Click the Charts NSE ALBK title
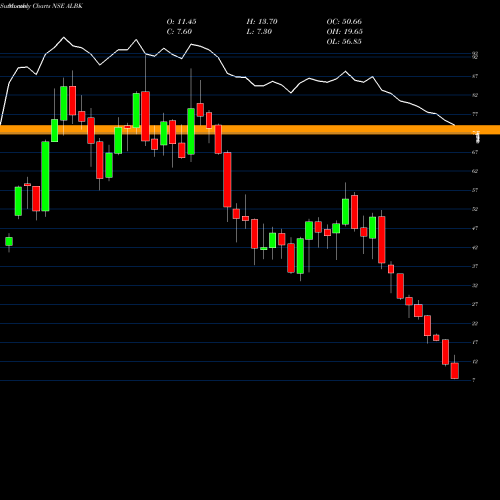The image size is (500, 500). point(57,6)
